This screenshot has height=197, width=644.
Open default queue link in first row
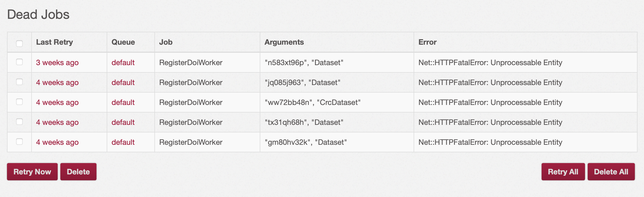123,63
